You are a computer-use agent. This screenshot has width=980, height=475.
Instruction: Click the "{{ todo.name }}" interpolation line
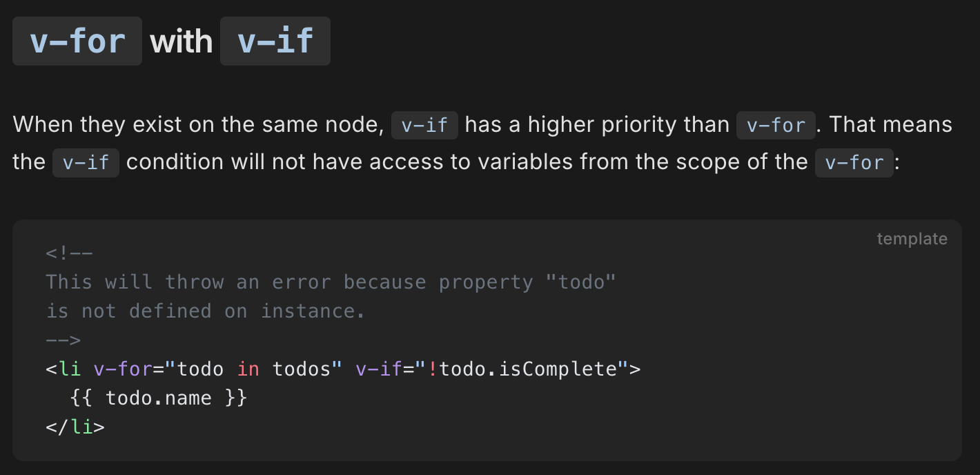[x=158, y=398]
